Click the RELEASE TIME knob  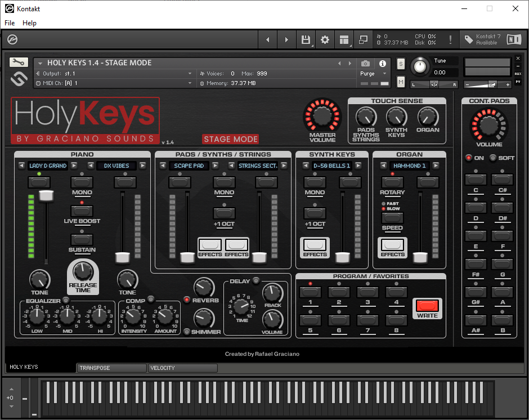tap(83, 271)
